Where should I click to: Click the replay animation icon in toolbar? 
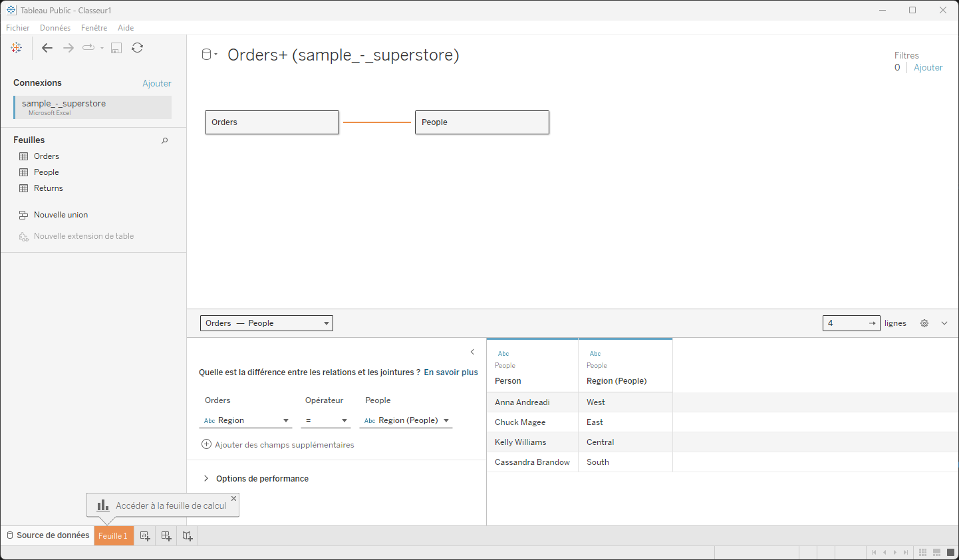coord(88,48)
